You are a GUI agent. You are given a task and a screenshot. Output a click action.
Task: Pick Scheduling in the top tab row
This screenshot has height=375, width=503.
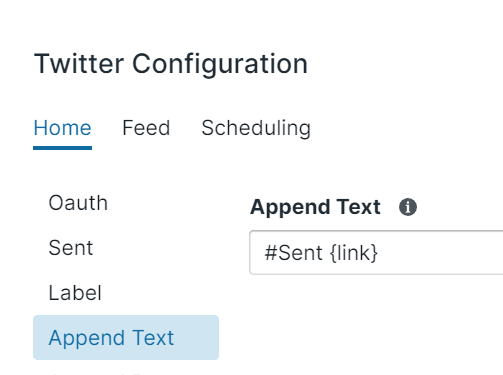click(256, 128)
